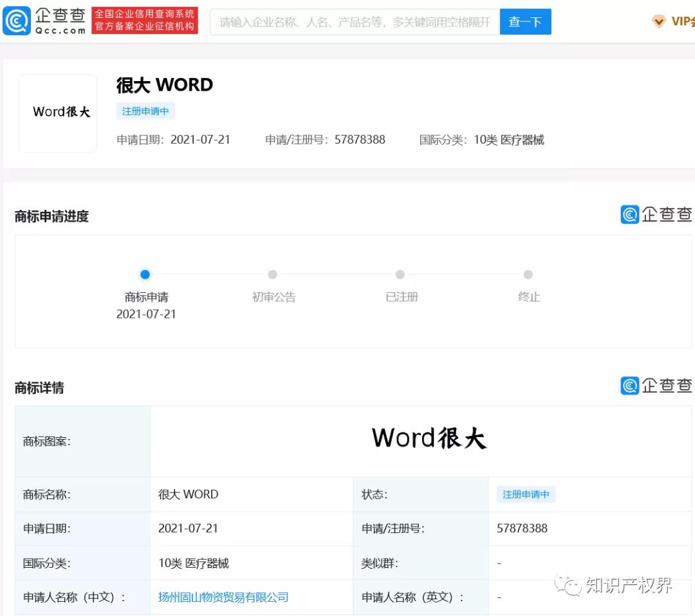Viewport: 695px width, 616px height.
Task: Click the 注册申请中 tag in 状态 row
Action: pos(526,494)
